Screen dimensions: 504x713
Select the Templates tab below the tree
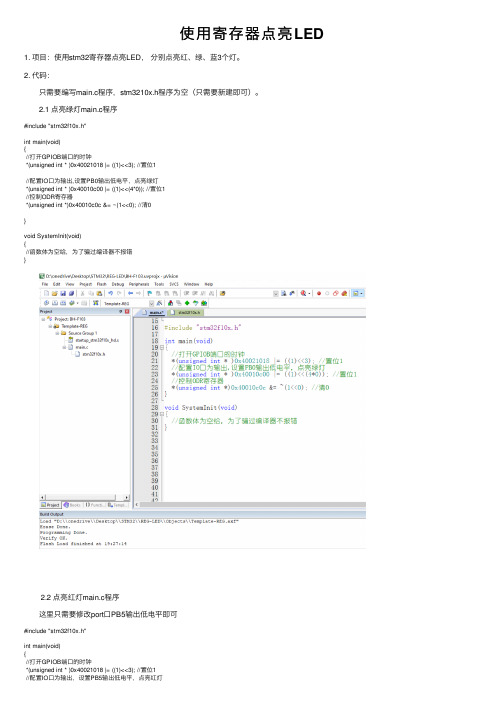click(117, 505)
